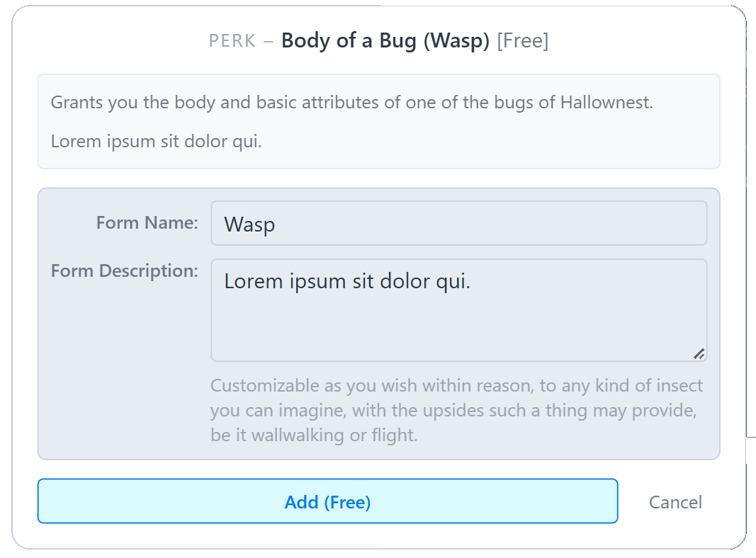The width and height of the screenshot is (756, 558).
Task: Click the word Hallownest in description
Action: 606,103
